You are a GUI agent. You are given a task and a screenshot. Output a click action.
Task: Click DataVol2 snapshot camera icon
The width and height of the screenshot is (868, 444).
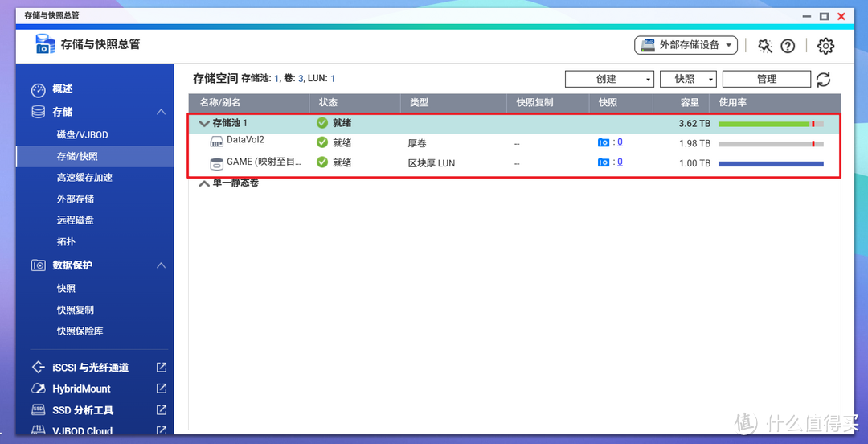[604, 142]
